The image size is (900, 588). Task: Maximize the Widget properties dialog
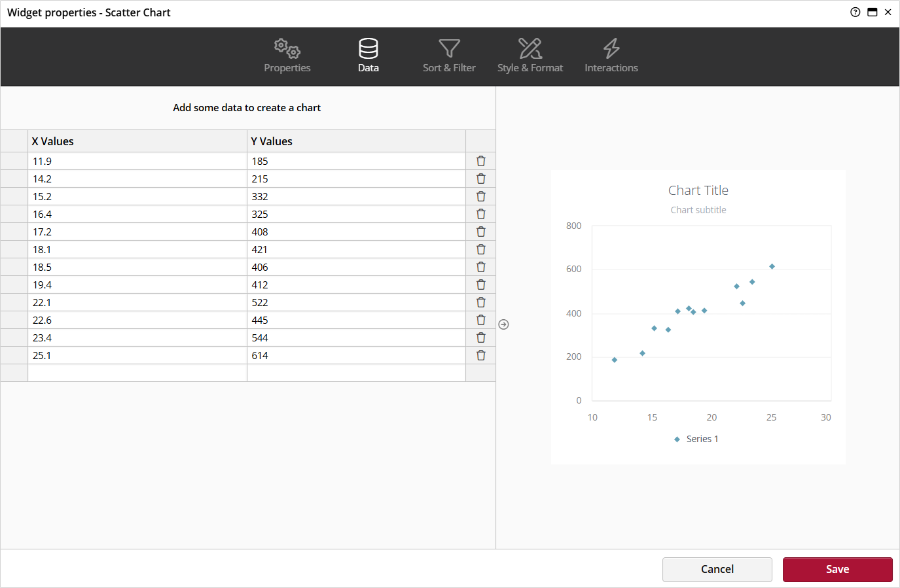pos(873,12)
